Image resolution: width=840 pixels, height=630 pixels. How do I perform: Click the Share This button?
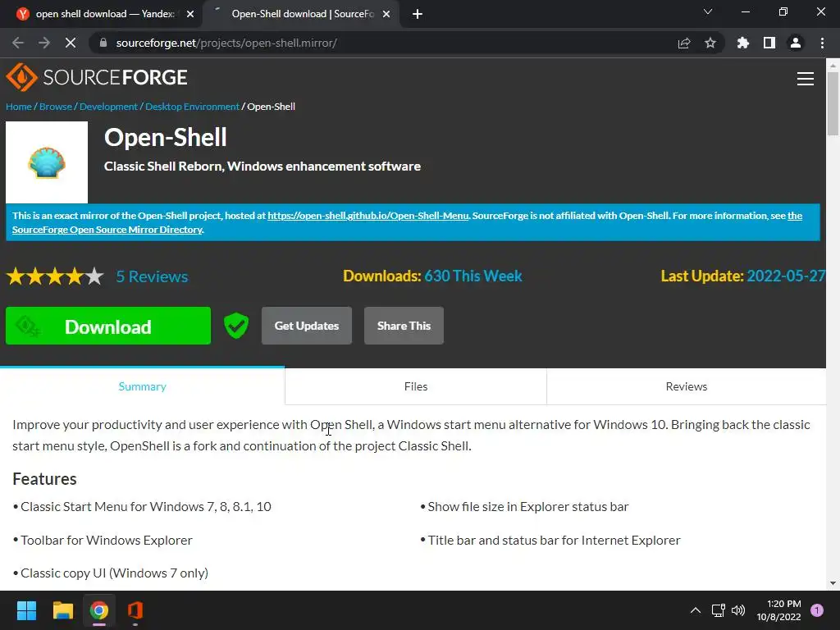click(404, 326)
